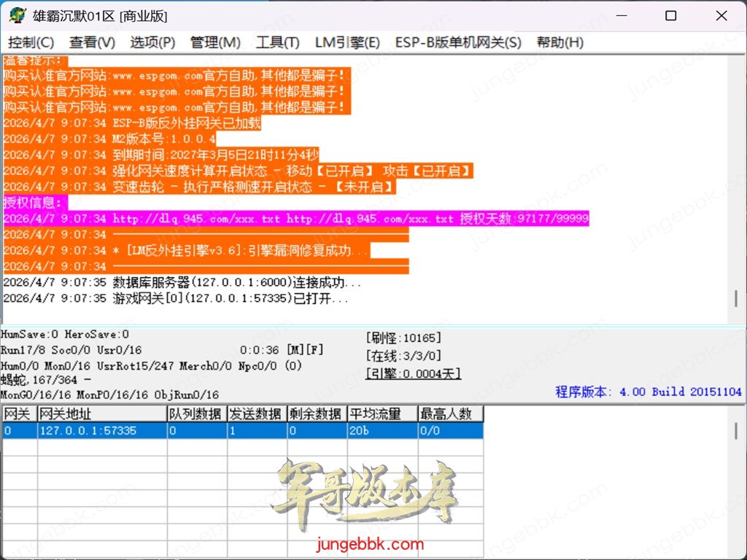Click the 发送数据 column header
747x560 pixels.
coord(256,414)
